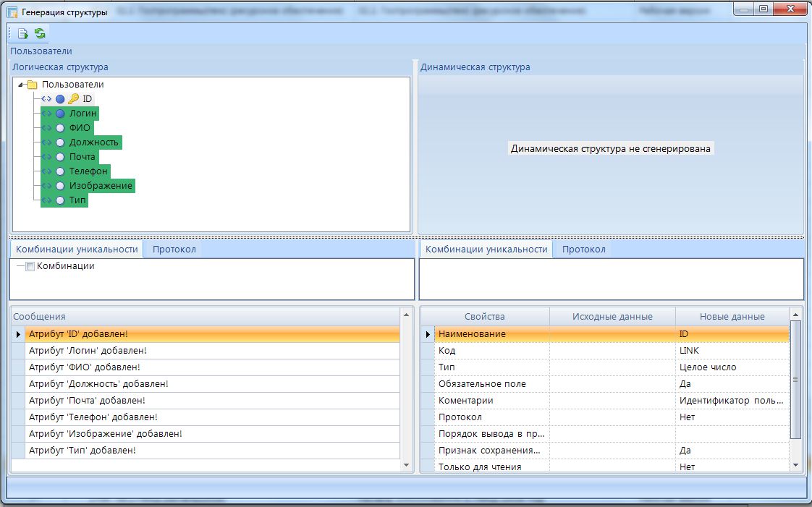This screenshot has height=507, width=812.
Task: Select the Телефон attribute in tree
Action: click(88, 171)
